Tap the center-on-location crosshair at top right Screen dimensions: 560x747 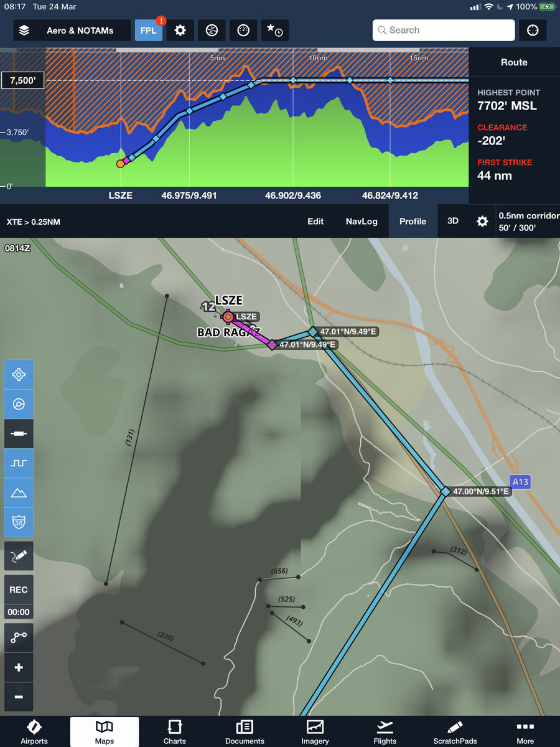(533, 30)
